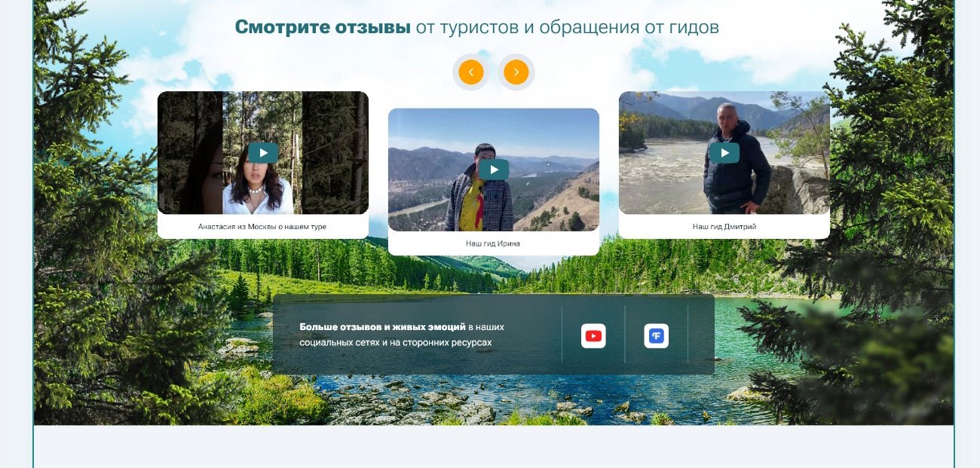Image resolution: width=980 pixels, height=468 pixels.
Task: Click the line 'социальных сетях и на сторонних ресурсах'
Action: pyautogui.click(x=396, y=343)
